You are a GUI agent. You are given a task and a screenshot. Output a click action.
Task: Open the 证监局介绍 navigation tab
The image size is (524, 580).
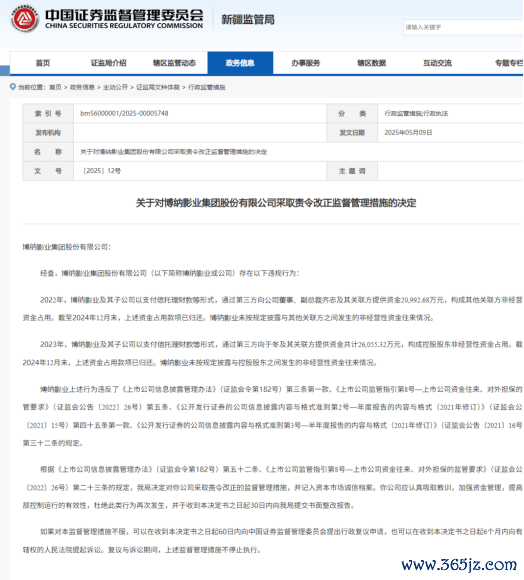point(109,63)
